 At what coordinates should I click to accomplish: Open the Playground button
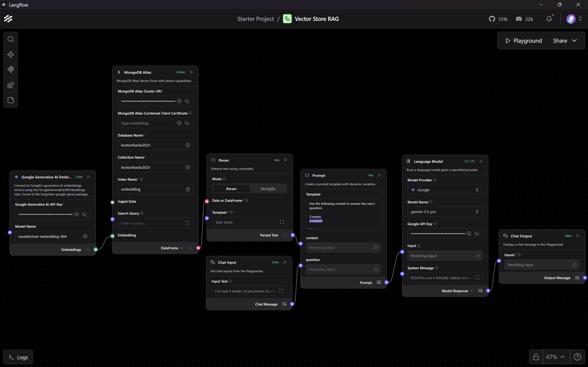[x=523, y=41]
